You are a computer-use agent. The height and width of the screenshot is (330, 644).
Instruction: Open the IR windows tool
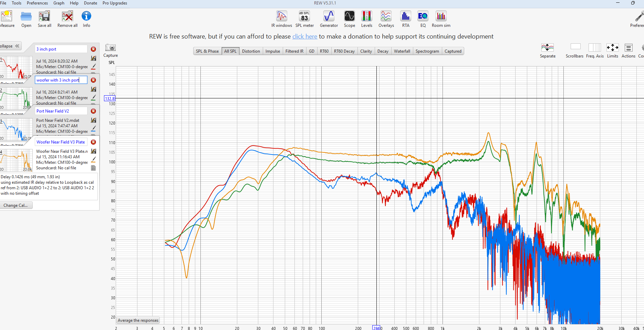tap(282, 16)
